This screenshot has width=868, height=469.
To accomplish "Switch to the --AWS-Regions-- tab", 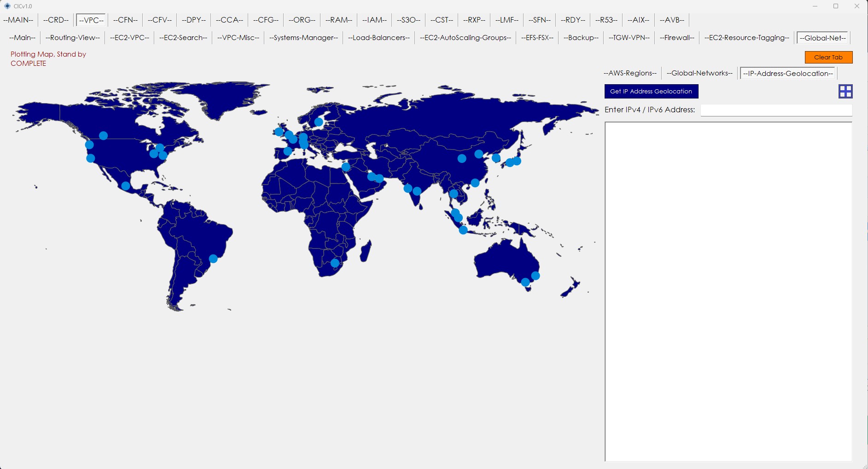I will point(630,73).
